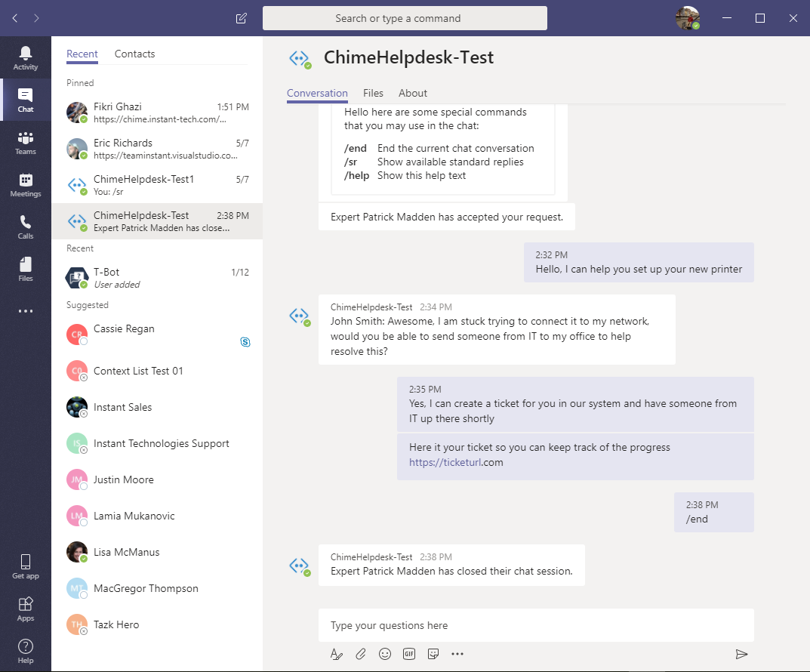The image size is (810, 672).
Task: Click the 'Expert Patrick Madden has closed' message
Action: point(451,565)
